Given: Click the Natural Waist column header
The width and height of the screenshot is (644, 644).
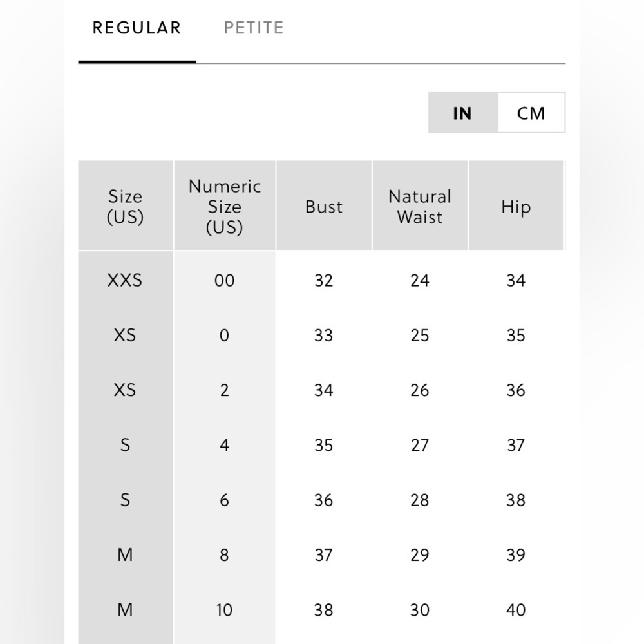Looking at the screenshot, I should [420, 205].
